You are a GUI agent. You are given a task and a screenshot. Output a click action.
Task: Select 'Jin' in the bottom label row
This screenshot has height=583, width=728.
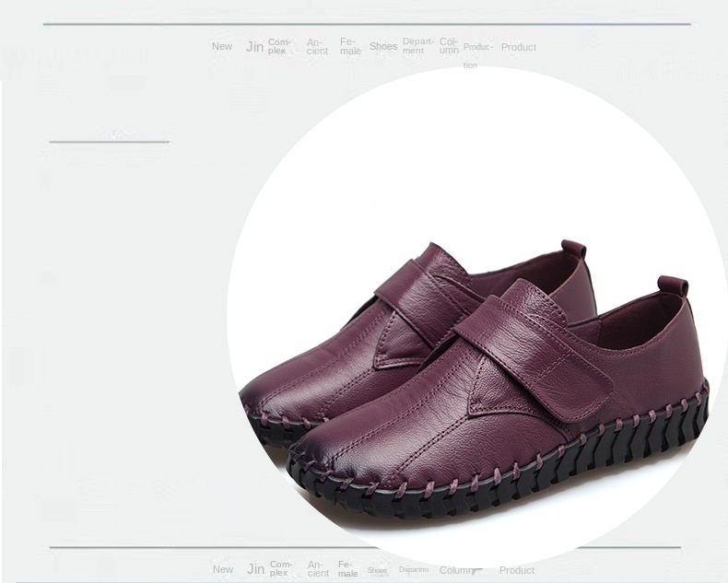[x=255, y=569]
